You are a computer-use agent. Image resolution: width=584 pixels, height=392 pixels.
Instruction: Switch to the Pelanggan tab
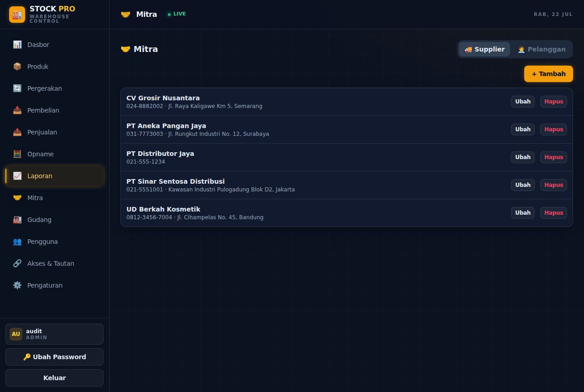pyautogui.click(x=542, y=49)
